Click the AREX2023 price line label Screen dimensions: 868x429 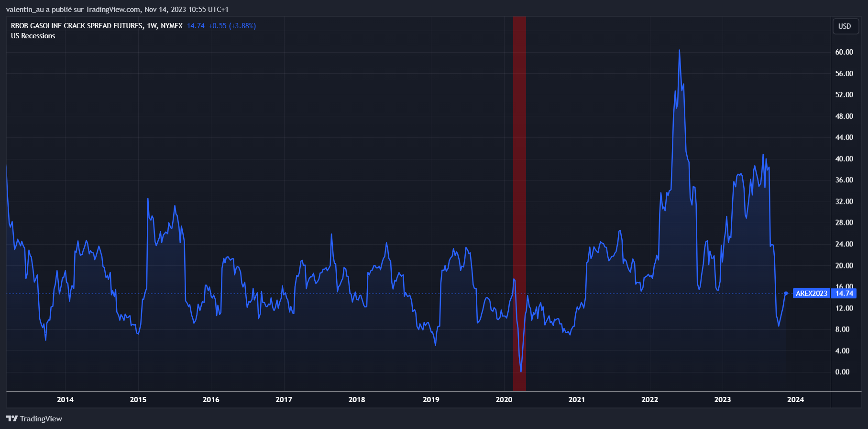811,294
